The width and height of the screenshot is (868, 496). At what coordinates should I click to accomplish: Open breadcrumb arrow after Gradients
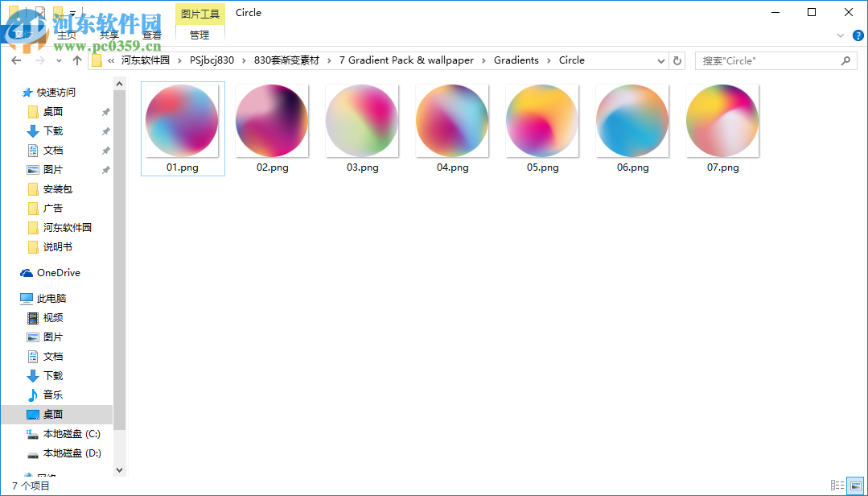549,60
